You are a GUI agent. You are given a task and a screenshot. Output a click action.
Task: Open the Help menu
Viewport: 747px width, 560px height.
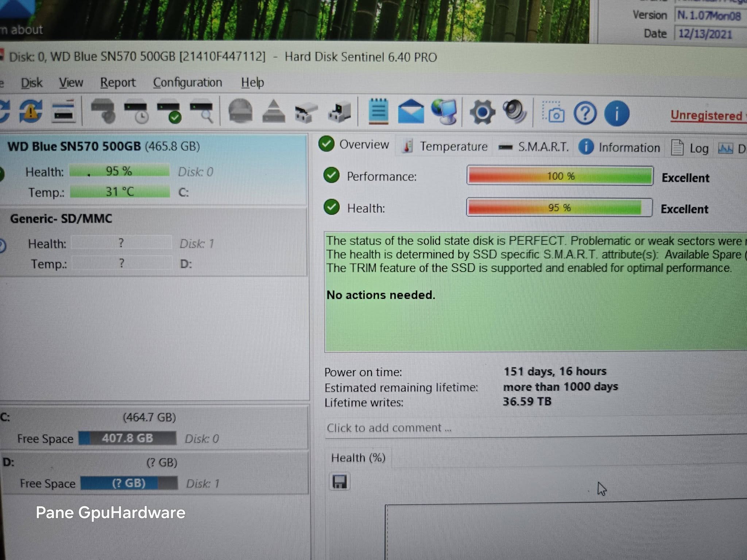coord(252,83)
